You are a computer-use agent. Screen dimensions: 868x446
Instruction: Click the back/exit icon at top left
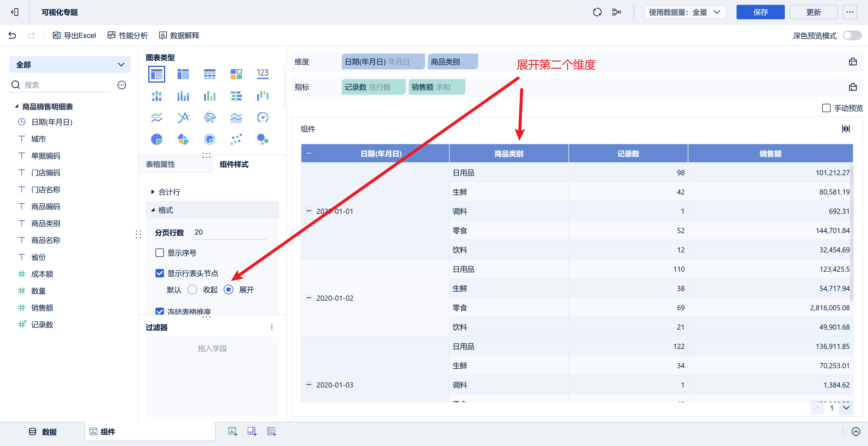tap(14, 12)
